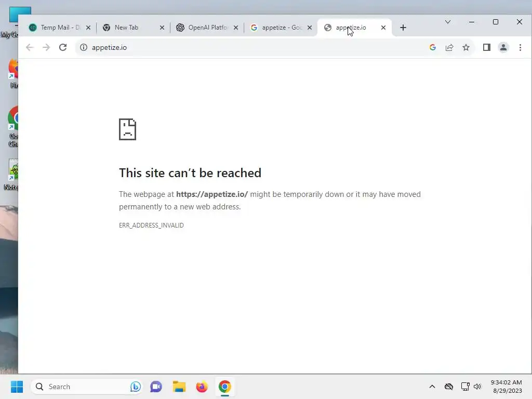The height and width of the screenshot is (399, 532).
Task: Show hidden system tray icons
Action: (x=432, y=387)
